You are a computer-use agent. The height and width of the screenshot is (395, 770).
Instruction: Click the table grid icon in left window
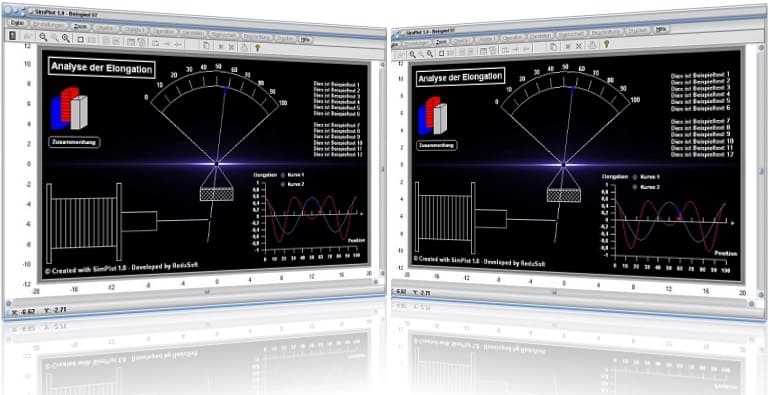pos(131,41)
